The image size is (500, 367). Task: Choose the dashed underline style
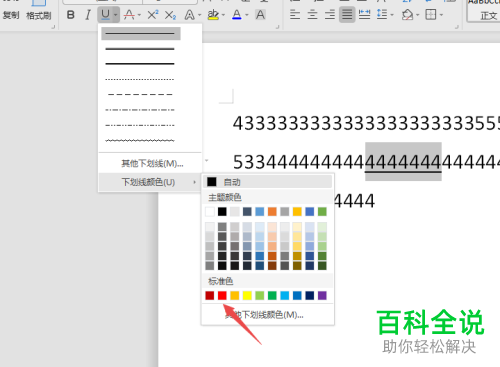pyautogui.click(x=140, y=95)
